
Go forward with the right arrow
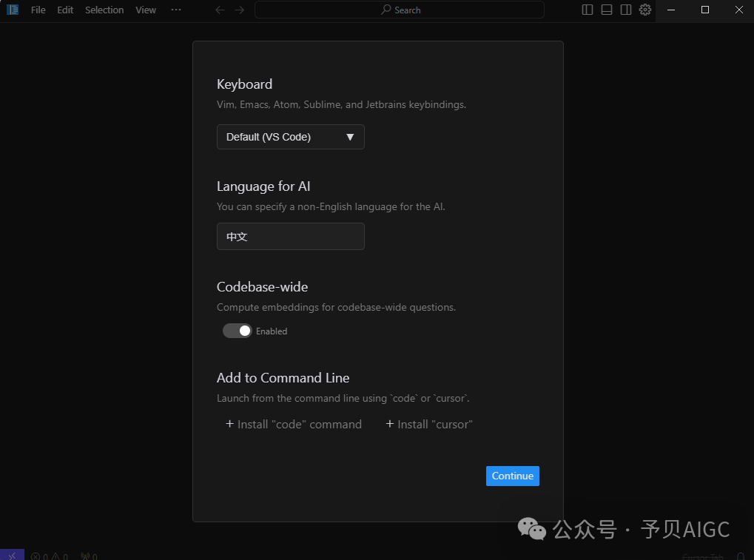[240, 10]
